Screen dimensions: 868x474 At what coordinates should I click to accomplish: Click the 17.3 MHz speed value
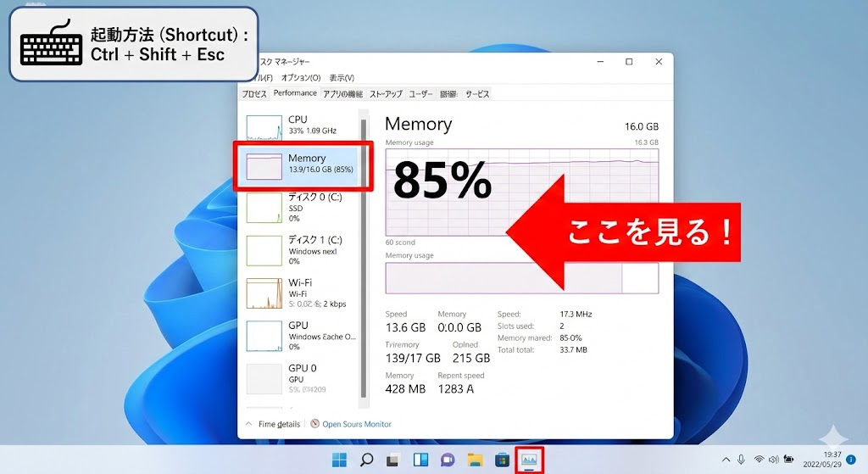point(576,314)
